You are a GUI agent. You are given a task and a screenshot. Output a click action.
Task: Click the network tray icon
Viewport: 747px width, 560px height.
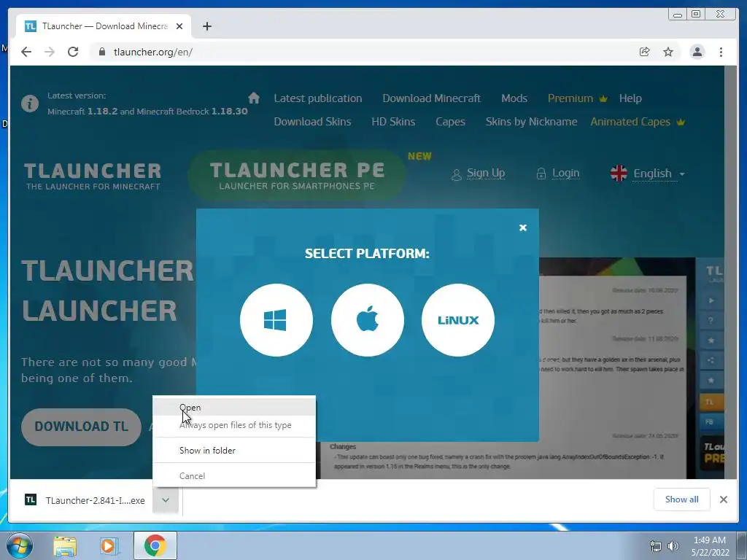click(x=656, y=546)
